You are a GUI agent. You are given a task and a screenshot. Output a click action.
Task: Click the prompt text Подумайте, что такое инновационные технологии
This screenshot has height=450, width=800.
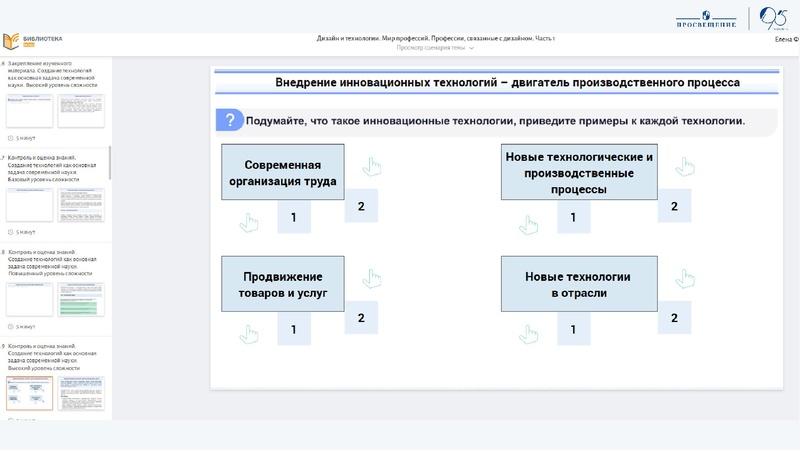pyautogui.click(x=495, y=121)
